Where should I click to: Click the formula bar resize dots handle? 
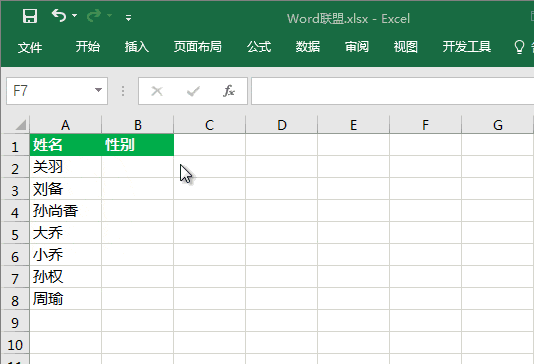coord(123,91)
